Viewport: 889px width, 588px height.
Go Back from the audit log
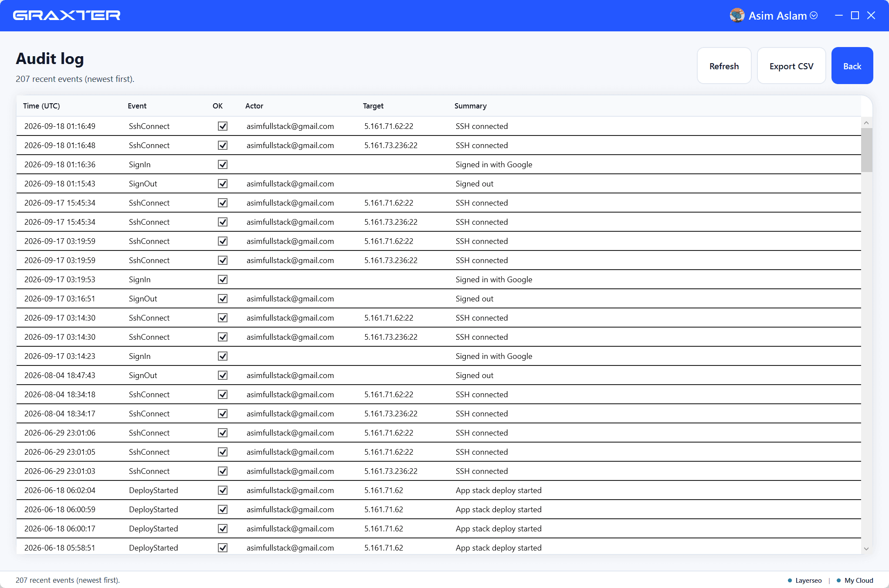point(852,66)
